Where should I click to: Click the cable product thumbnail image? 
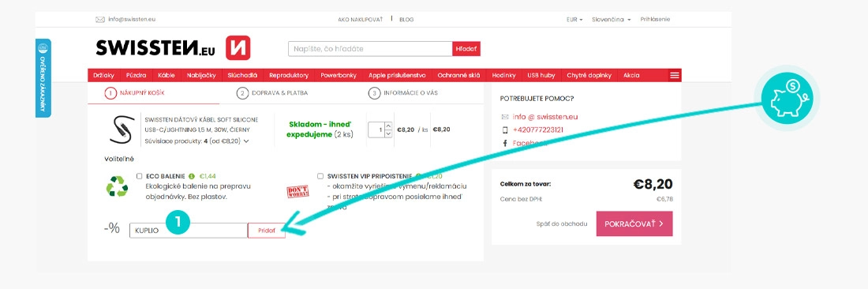click(122, 129)
